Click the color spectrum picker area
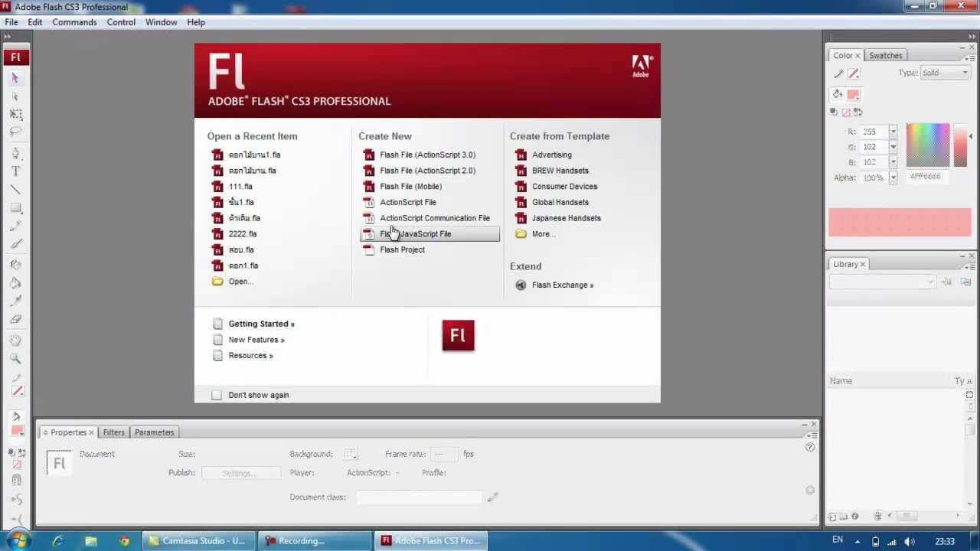 coord(927,145)
